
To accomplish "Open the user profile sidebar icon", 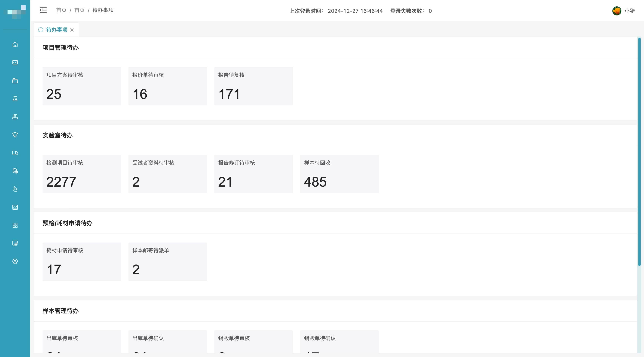I will click(x=15, y=261).
